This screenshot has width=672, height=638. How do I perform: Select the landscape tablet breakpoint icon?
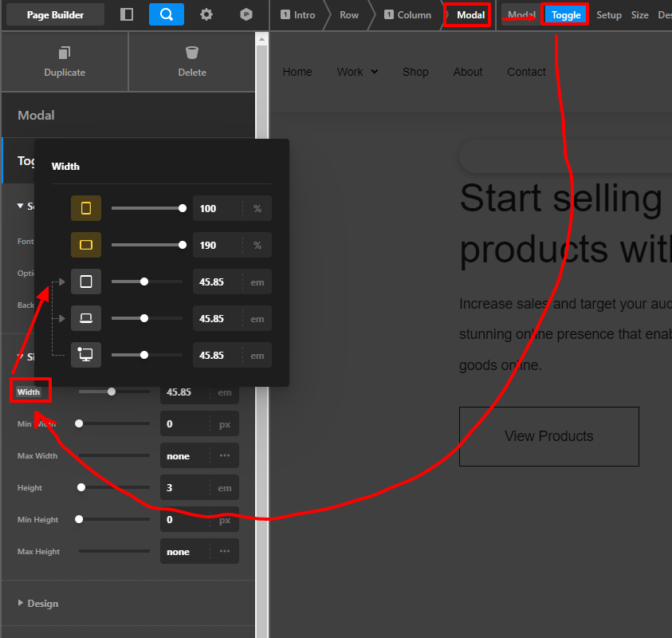(86, 245)
